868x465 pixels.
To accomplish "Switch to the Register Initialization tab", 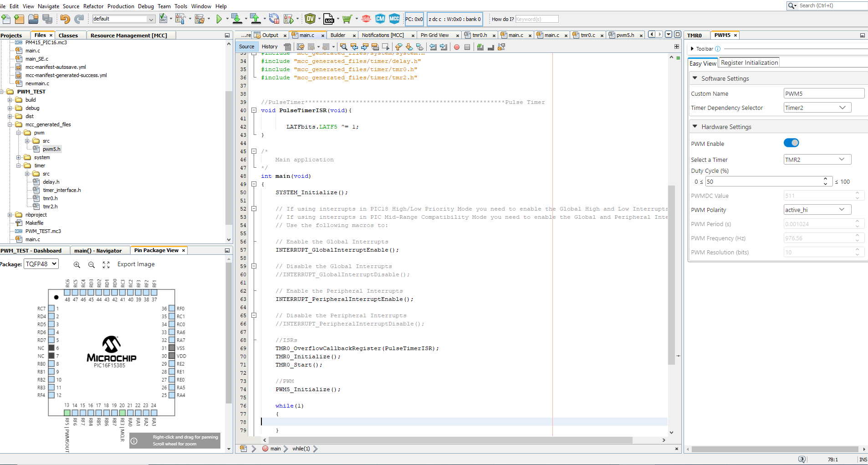I will (749, 63).
